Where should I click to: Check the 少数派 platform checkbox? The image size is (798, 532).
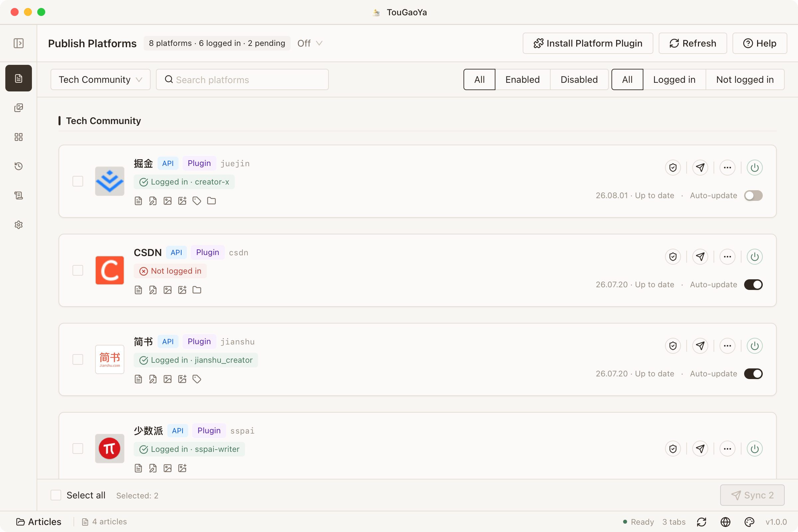pyautogui.click(x=78, y=449)
